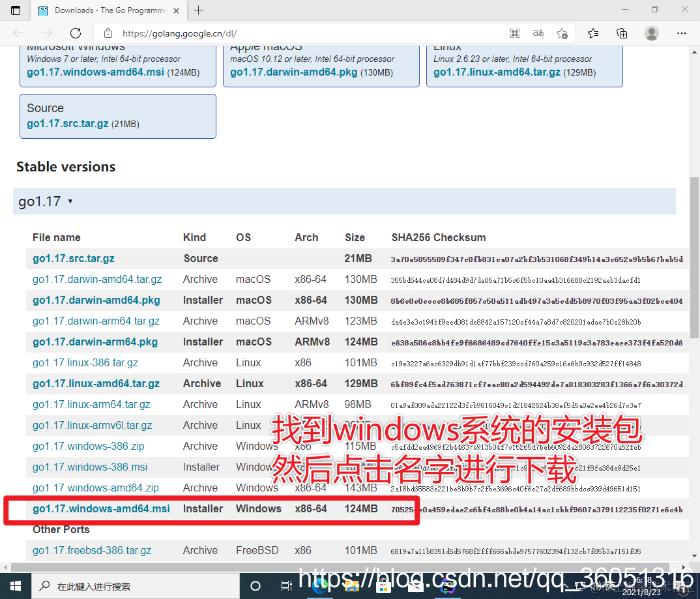This screenshot has width=700, height=599.
Task: Download featured go1.17.linux-amd64.tar.gz archive
Action: [497, 72]
